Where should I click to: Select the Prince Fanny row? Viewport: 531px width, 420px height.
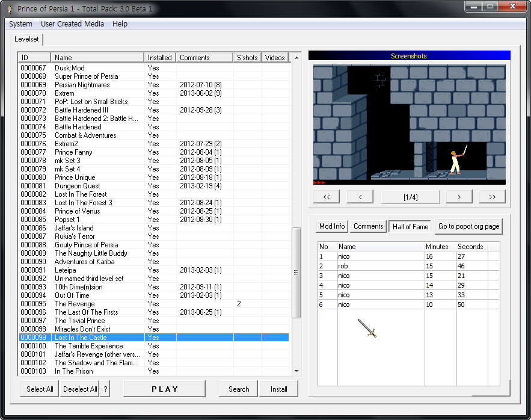[154, 152]
